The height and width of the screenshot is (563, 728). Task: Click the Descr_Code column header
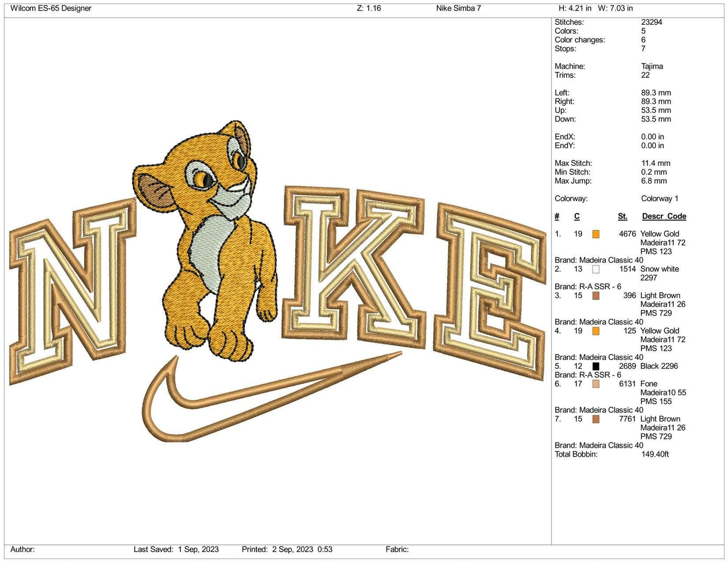pyautogui.click(x=665, y=216)
